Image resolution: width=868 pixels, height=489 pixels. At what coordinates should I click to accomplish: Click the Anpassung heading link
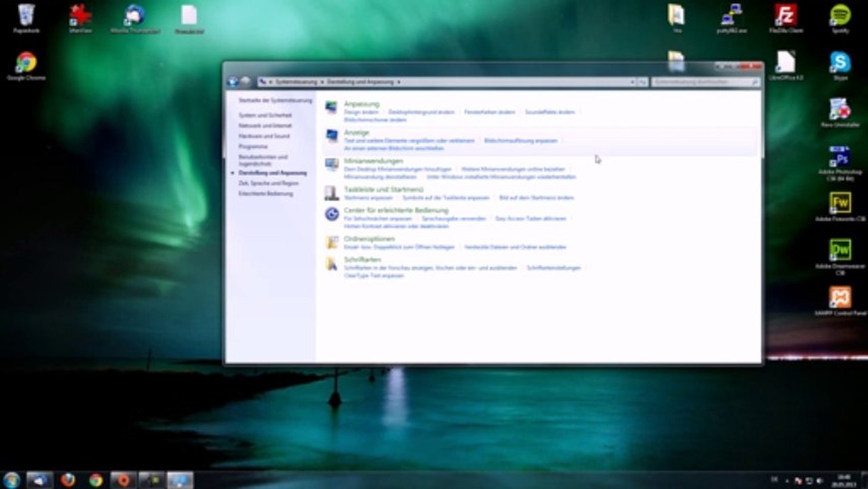361,104
